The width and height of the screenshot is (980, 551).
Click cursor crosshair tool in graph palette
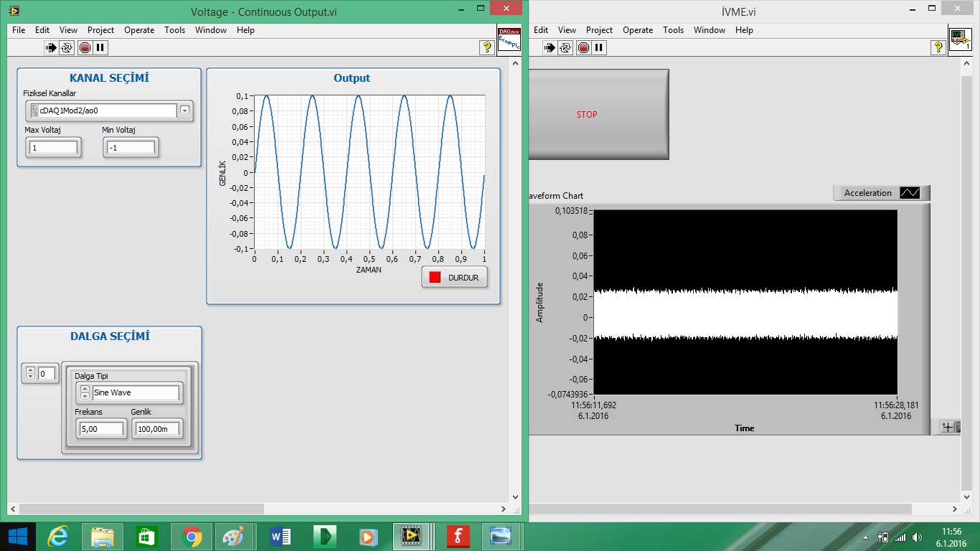point(948,427)
